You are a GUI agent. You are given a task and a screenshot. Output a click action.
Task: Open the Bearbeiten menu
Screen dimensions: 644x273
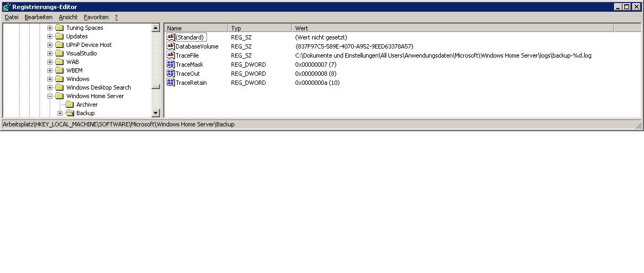[38, 17]
